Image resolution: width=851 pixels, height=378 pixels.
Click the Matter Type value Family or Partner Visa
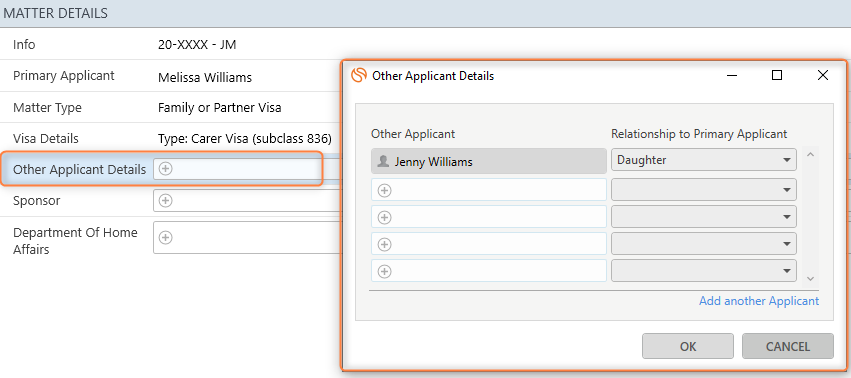219,108
